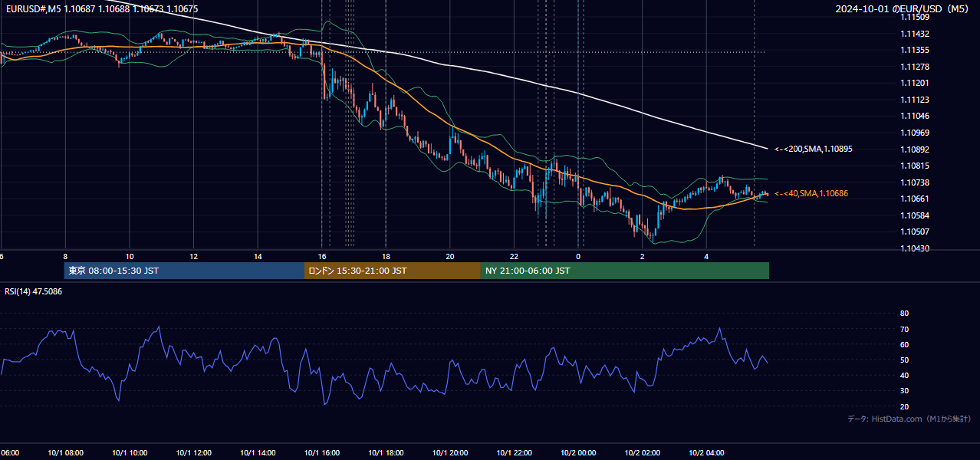Click the bottom date label 10/1 20:00
980x460 pixels.
pos(451,453)
